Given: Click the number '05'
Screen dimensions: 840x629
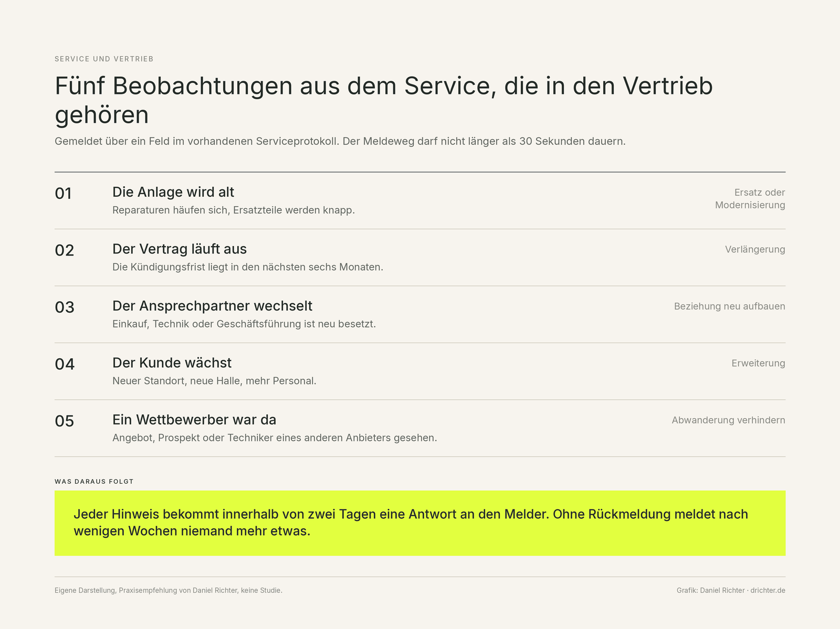Looking at the screenshot, I should pos(65,421).
